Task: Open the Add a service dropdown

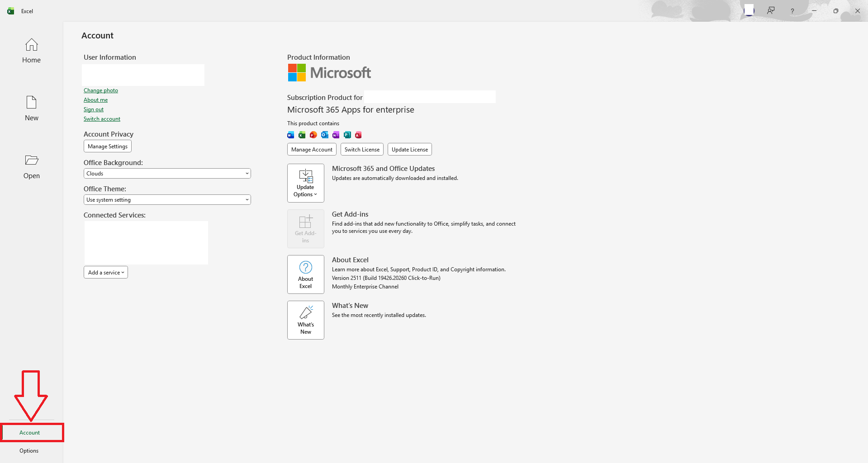Action: [106, 272]
